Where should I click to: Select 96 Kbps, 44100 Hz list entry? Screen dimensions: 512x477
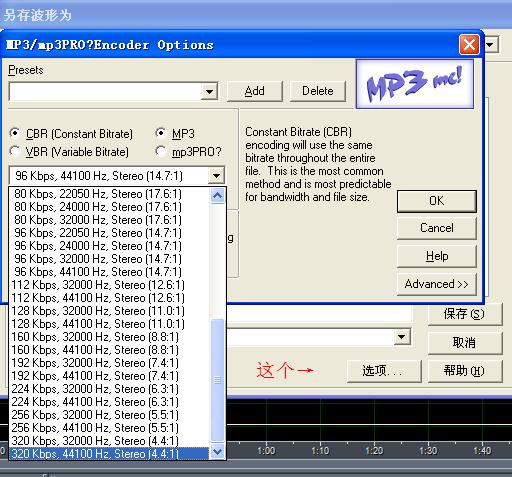[x=109, y=272]
